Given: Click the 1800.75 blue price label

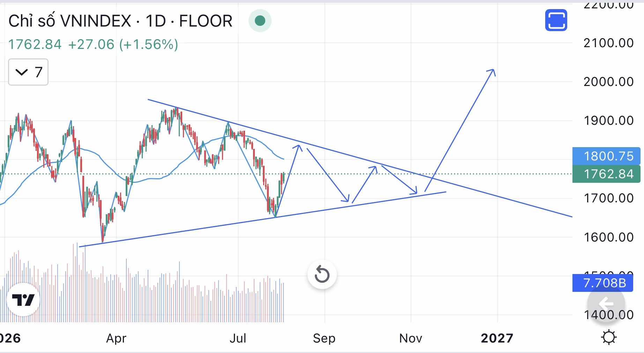Looking at the screenshot, I should [x=606, y=156].
